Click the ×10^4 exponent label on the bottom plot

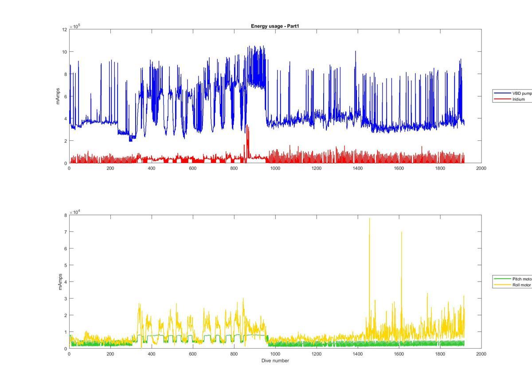[x=74, y=212]
